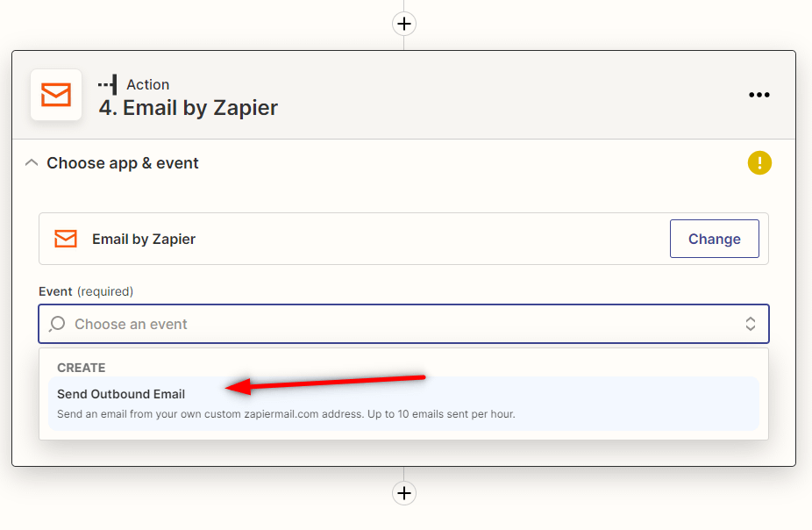
Task: Click the plus button below the step
Action: 403,493
